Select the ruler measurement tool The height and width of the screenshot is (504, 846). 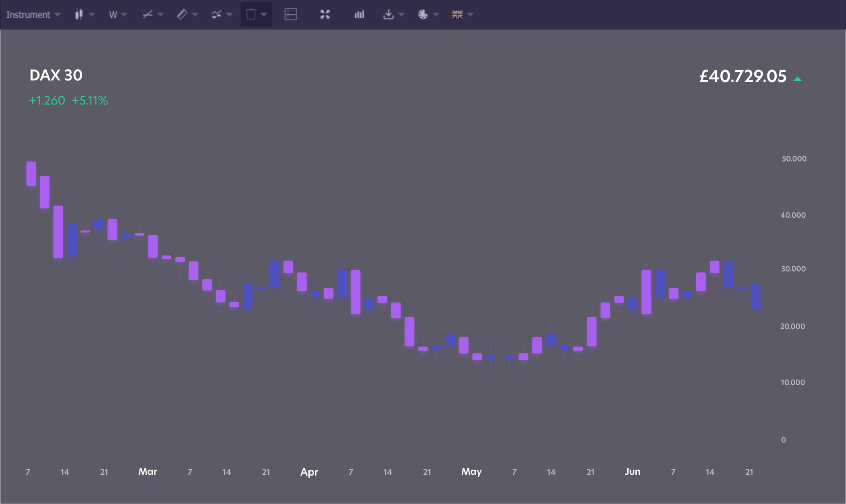(x=182, y=14)
